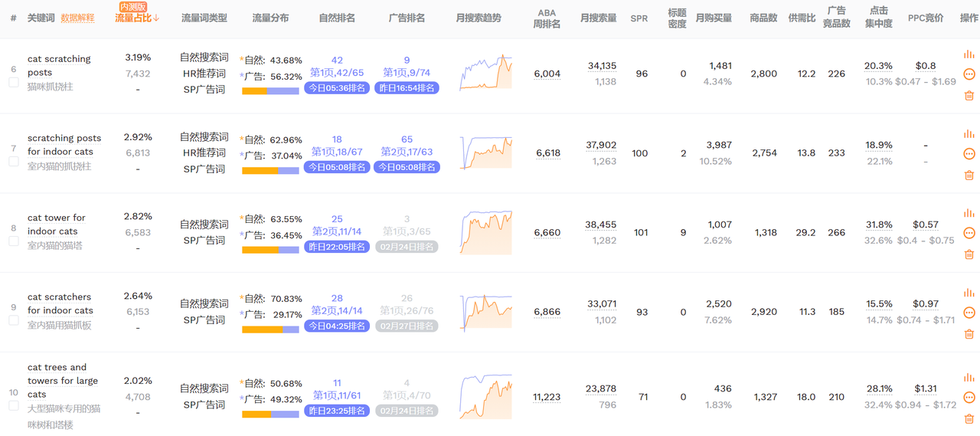Click the 昨日16:54排名 ad rank badge
Screen dimensions: 980x436
coord(407,88)
